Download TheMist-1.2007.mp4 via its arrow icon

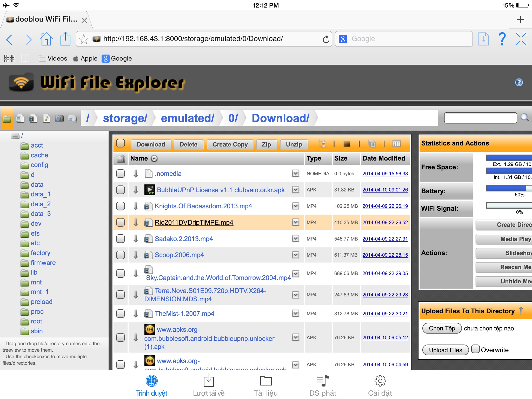pyautogui.click(x=136, y=314)
